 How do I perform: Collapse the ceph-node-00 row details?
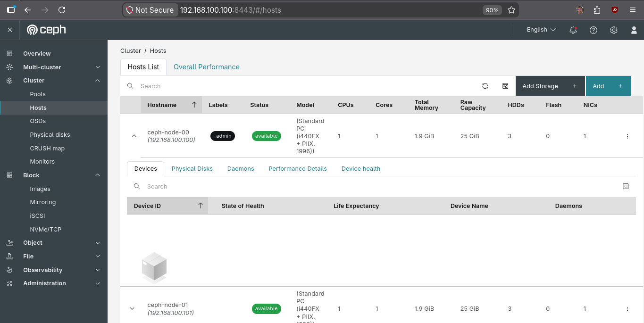tap(134, 136)
